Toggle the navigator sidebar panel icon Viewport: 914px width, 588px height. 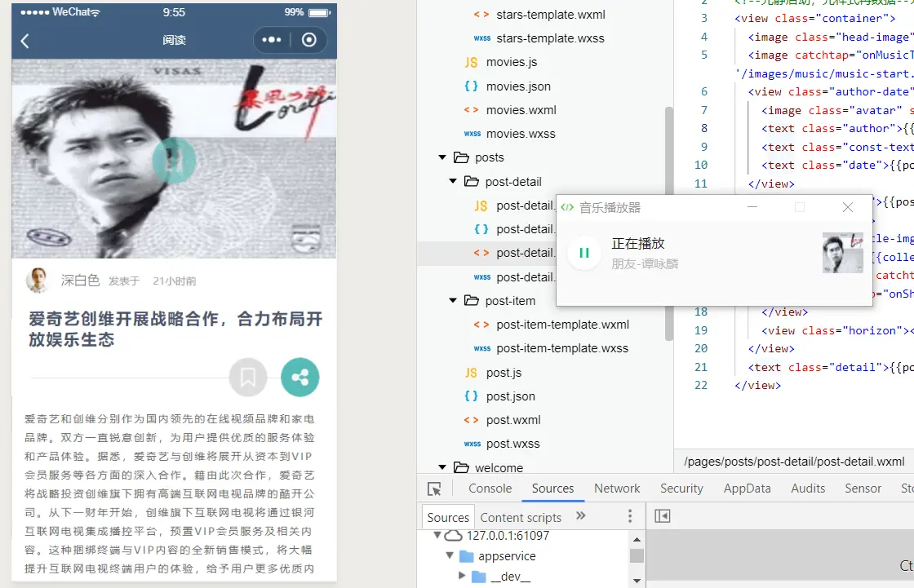[x=662, y=515]
